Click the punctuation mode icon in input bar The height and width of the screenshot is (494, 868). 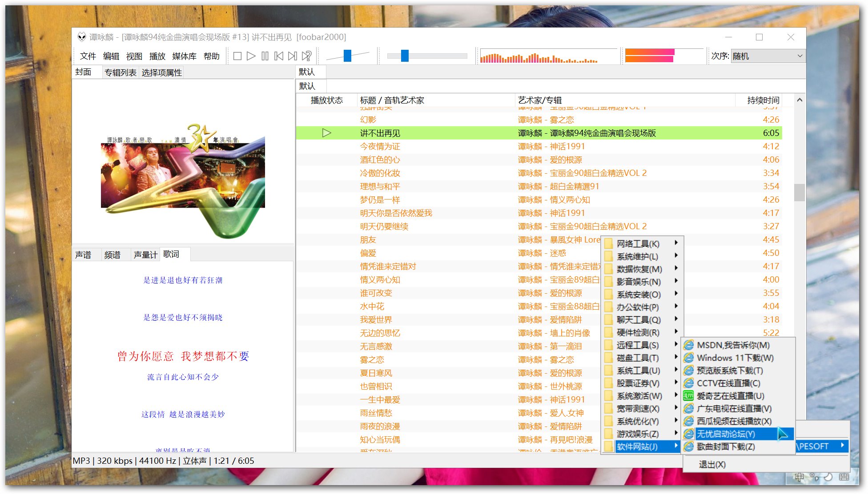814,477
